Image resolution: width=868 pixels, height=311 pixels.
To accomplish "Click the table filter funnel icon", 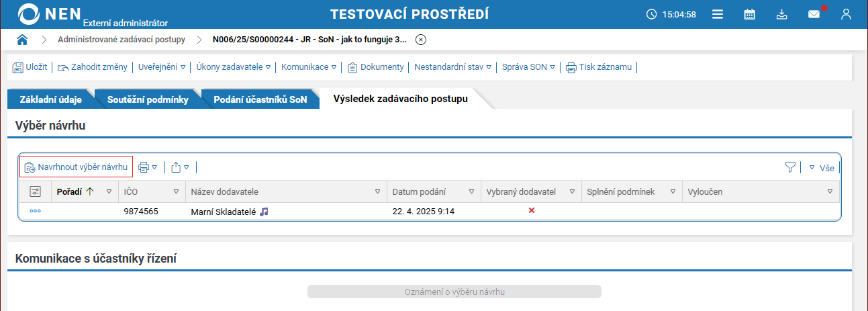I will pos(791,167).
